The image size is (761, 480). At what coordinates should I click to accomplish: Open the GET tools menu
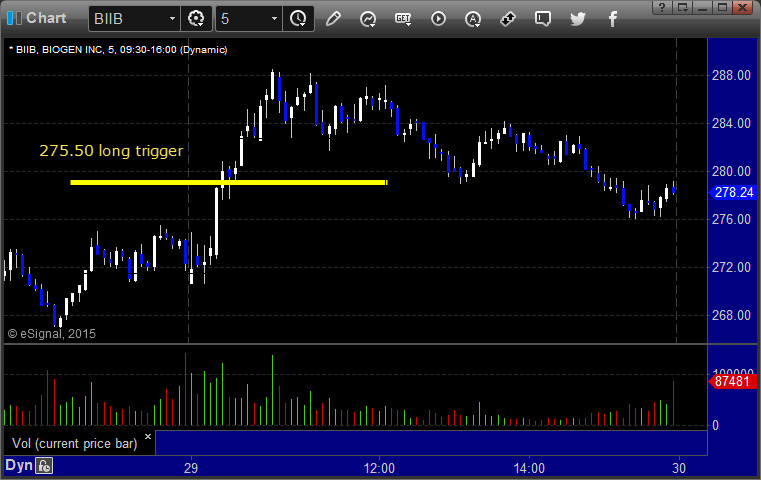pyautogui.click(x=403, y=19)
